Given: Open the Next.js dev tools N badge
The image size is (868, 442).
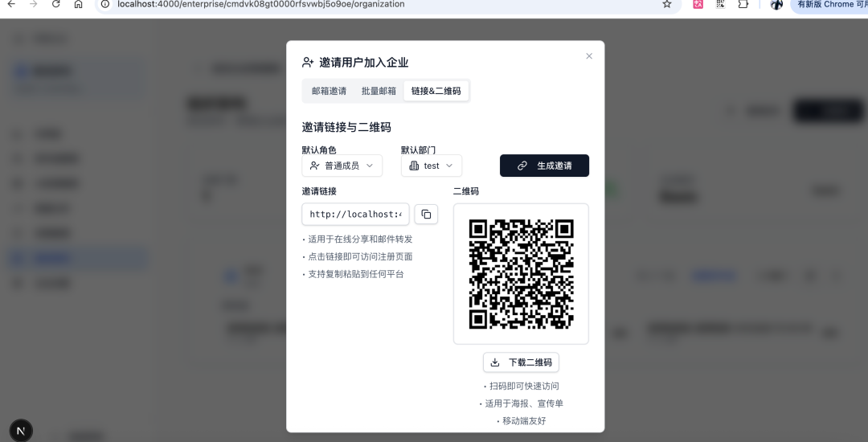Looking at the screenshot, I should coord(21,431).
